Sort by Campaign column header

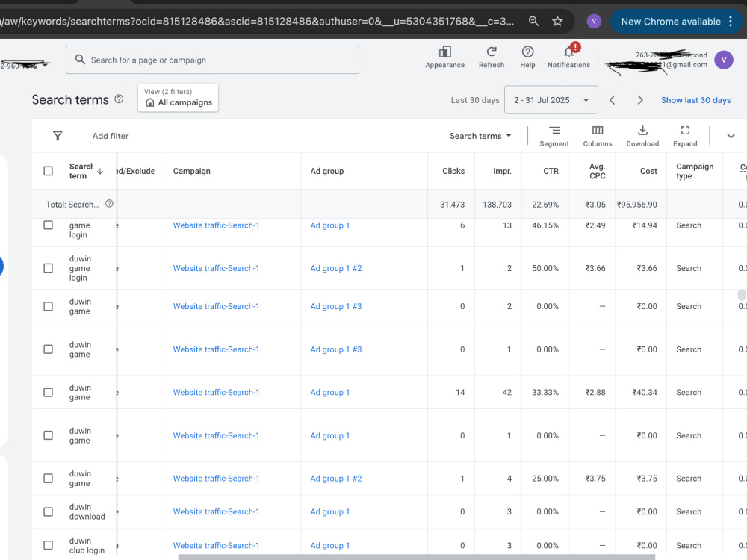[x=191, y=171]
